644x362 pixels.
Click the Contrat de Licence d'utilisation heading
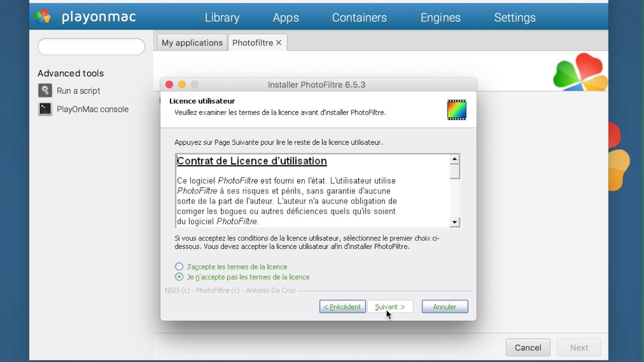252,161
